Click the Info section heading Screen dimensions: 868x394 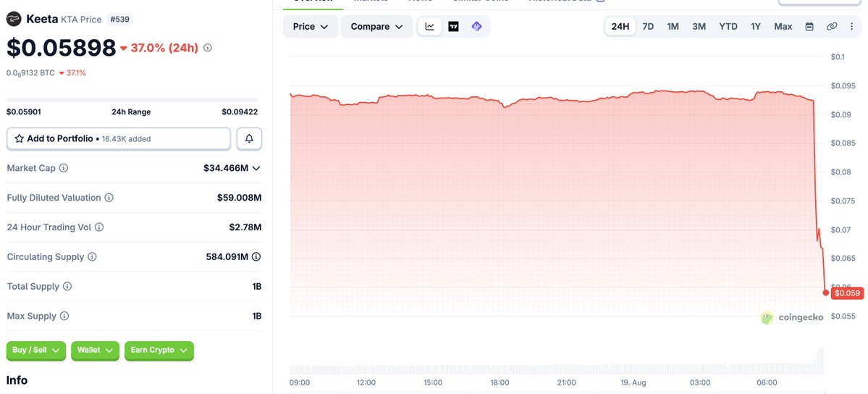[17, 380]
